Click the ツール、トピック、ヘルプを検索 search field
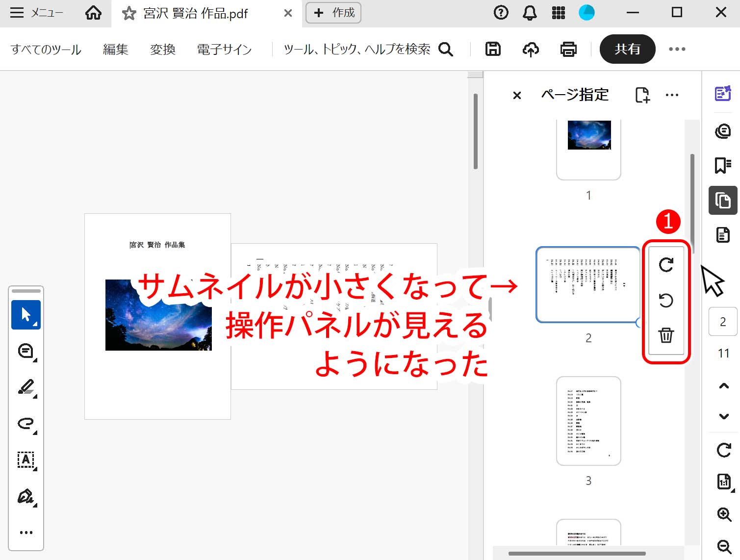Screen dimensions: 740x560 368,49
